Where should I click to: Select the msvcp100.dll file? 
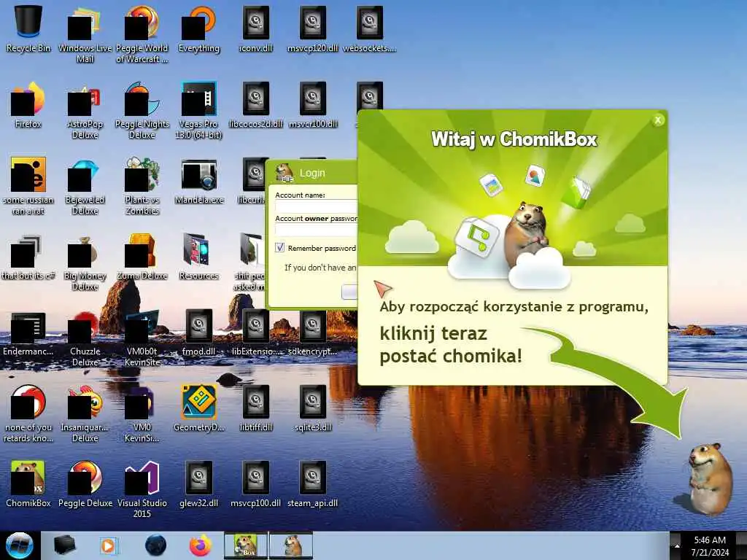coord(256,484)
